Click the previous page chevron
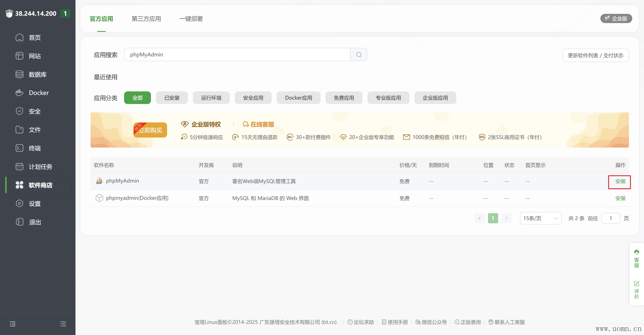Viewport: 644px width, 335px height. pyautogui.click(x=479, y=218)
